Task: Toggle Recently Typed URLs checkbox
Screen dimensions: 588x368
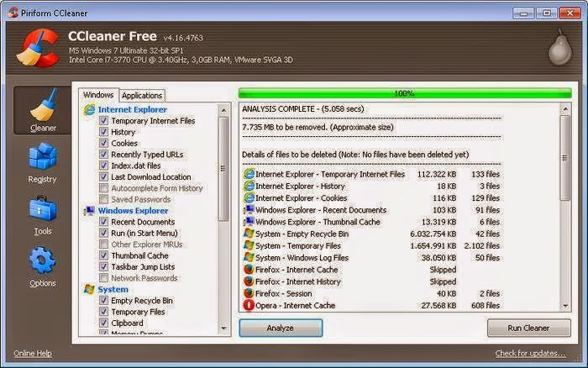Action: click(x=103, y=155)
